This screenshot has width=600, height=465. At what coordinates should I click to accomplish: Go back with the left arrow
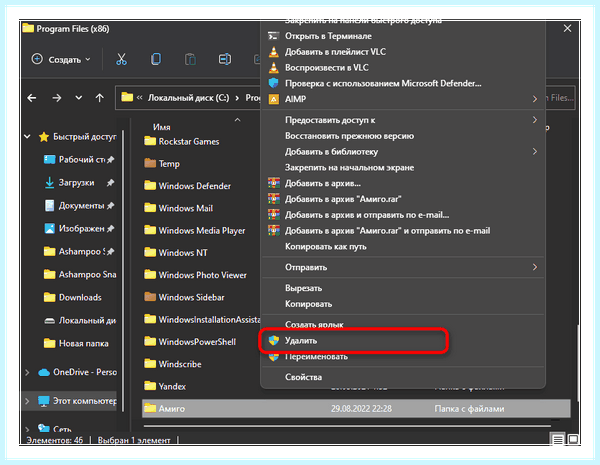pos(32,98)
